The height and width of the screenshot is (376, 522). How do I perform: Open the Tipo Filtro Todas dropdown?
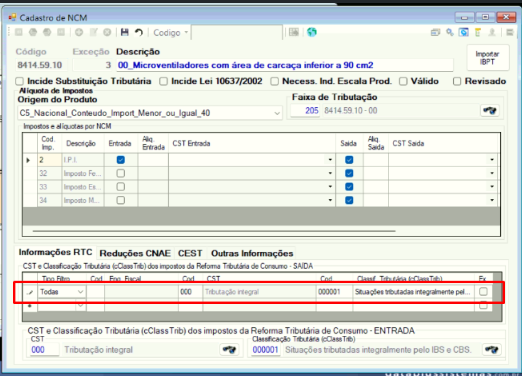pyautogui.click(x=80, y=292)
